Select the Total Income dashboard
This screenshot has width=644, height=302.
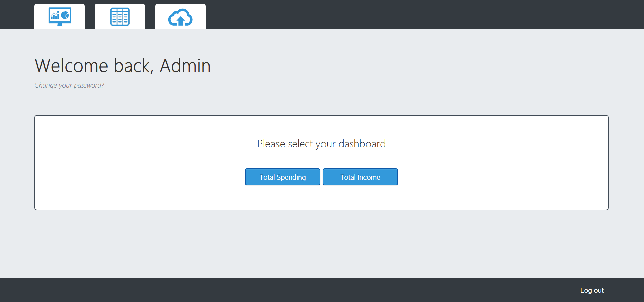point(360,177)
